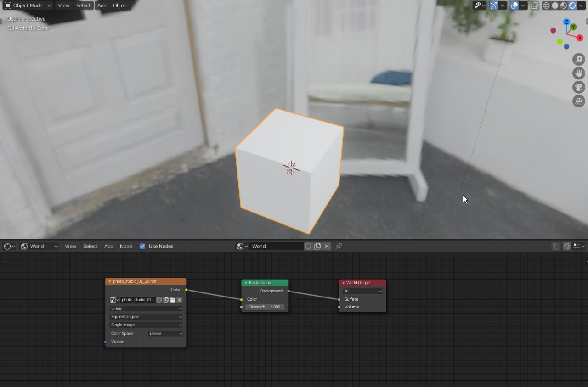
Task: Switch to solid viewport shading
Action: click(555, 6)
